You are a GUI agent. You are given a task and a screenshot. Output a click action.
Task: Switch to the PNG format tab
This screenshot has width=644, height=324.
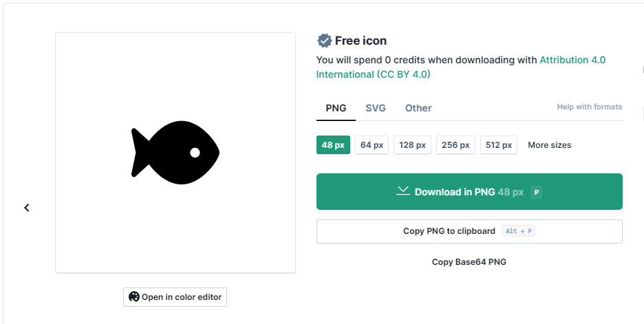(336, 108)
